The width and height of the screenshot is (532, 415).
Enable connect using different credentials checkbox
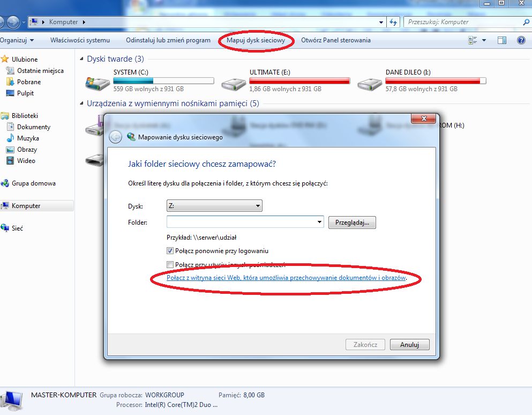(x=170, y=264)
